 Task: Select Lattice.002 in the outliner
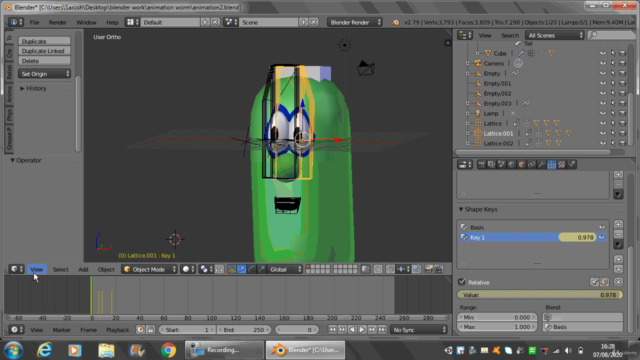tap(498, 143)
